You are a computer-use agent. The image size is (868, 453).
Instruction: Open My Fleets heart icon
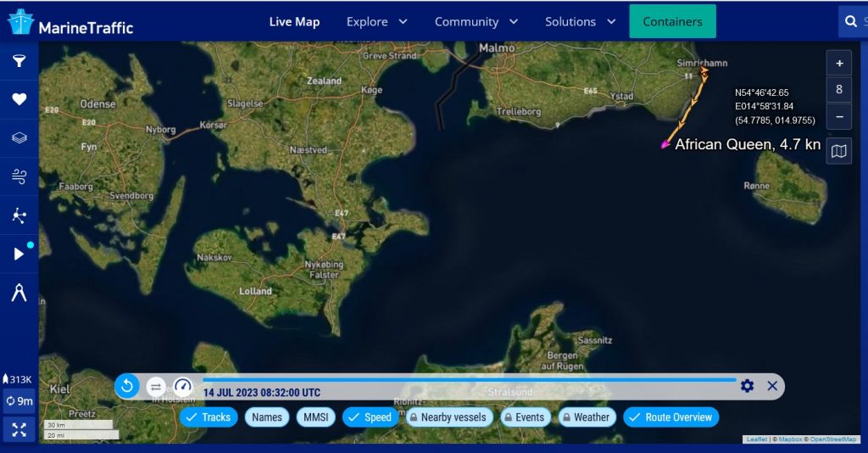click(x=19, y=99)
